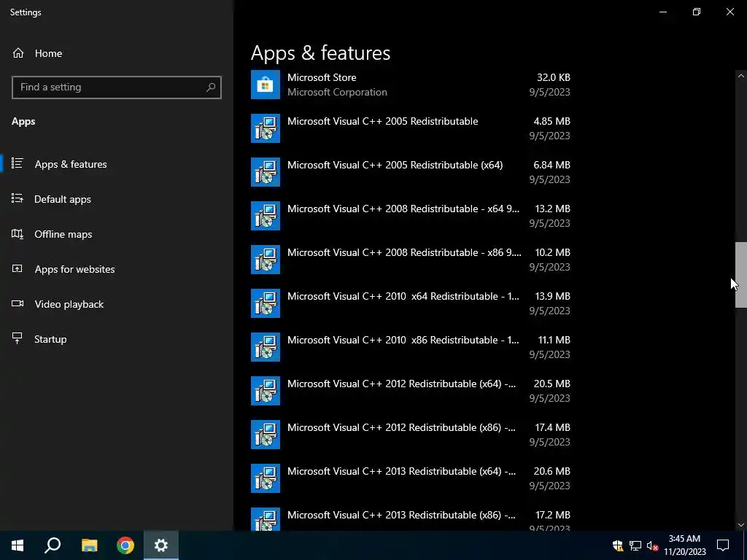This screenshot has height=560, width=747.
Task: Open Windows Security tray icon
Action: pyautogui.click(x=618, y=545)
